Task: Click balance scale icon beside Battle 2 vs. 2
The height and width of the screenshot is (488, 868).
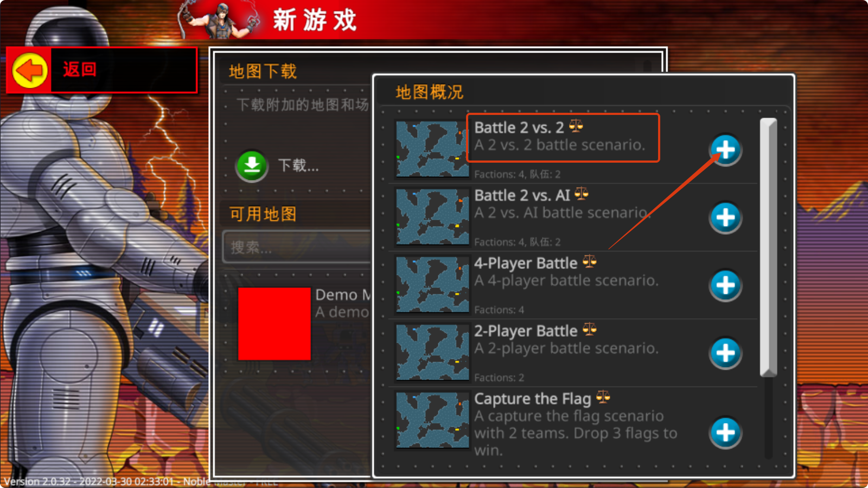Action: coord(576,126)
